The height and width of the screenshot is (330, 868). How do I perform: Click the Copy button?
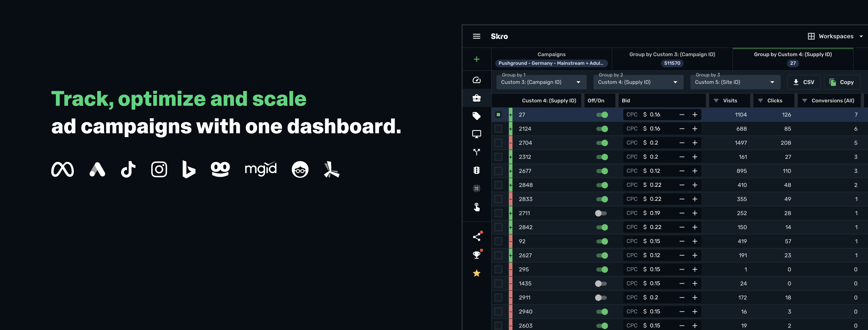pos(841,82)
